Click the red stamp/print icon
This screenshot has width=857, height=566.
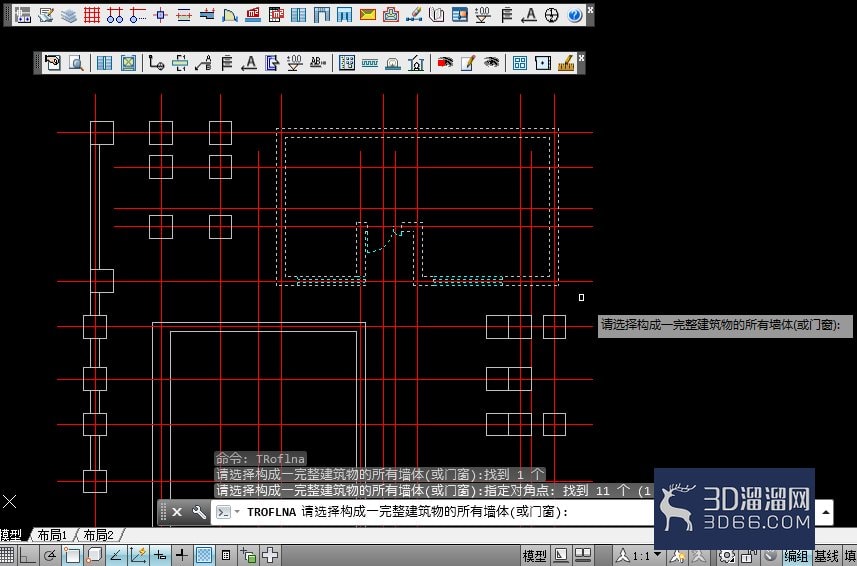(x=391, y=15)
